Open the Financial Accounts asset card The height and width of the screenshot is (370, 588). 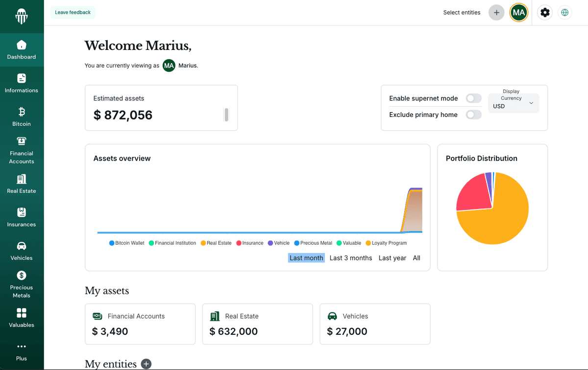click(140, 324)
